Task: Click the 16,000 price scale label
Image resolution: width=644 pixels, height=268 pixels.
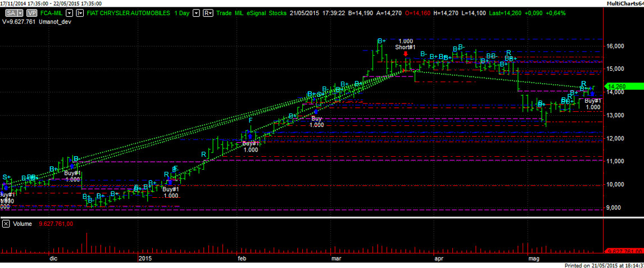Action: point(617,46)
